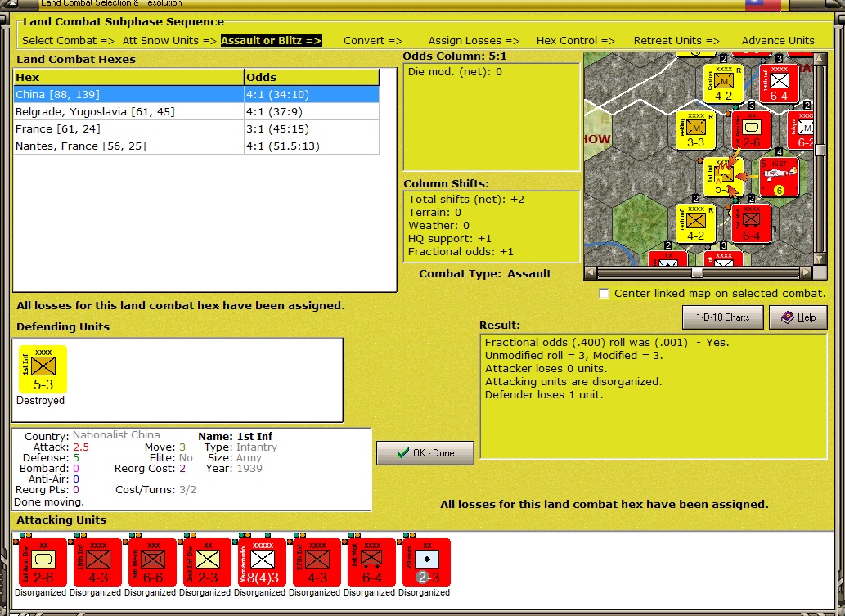Click the Retreat Units subphase
Viewport: 845px width, 616px height.
pyautogui.click(x=676, y=40)
